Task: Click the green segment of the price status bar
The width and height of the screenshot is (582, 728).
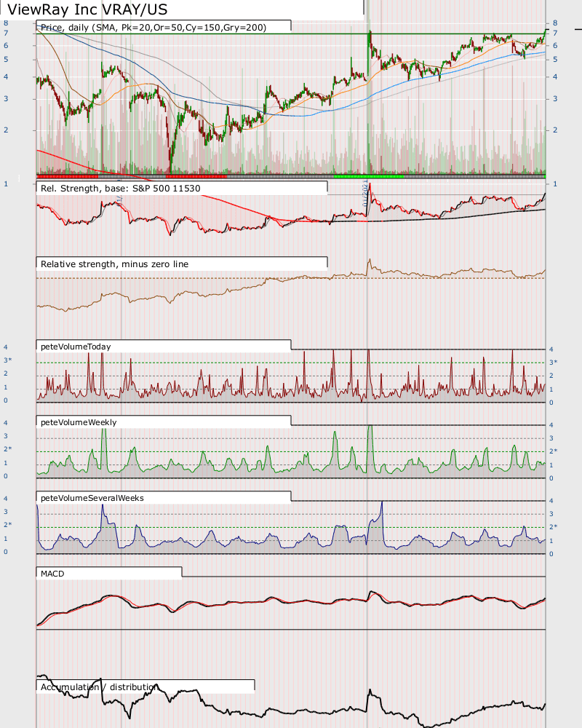Action: 369,176
